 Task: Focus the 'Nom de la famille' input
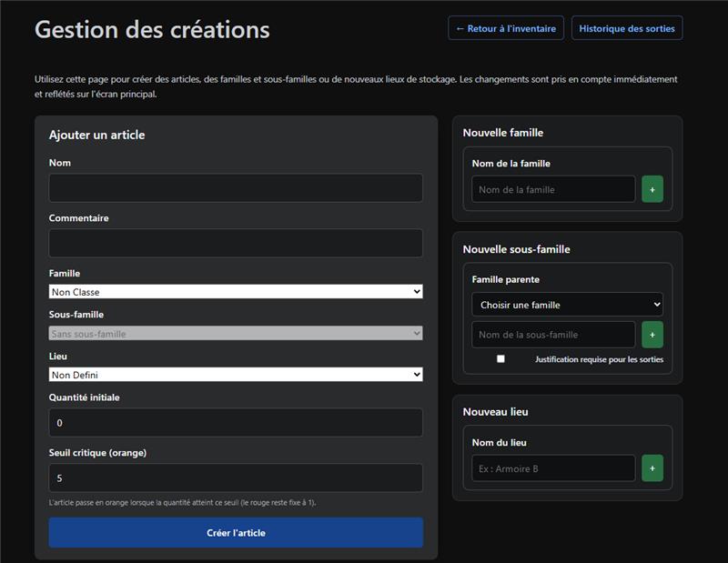pos(553,189)
